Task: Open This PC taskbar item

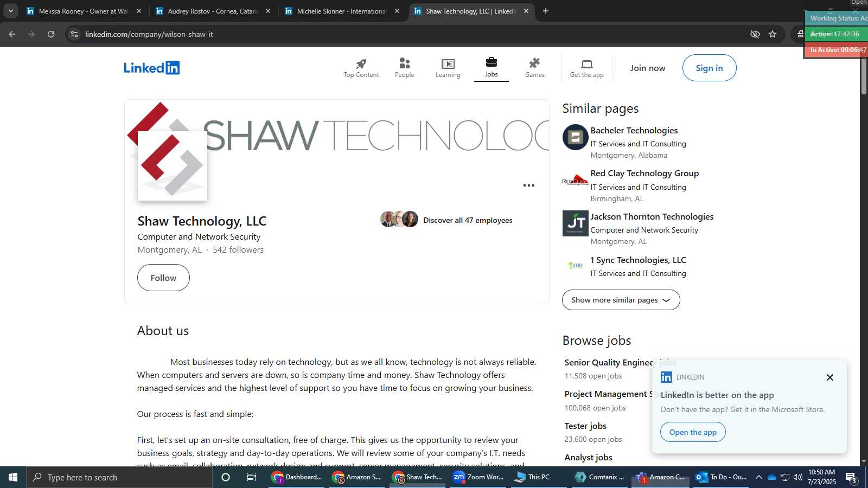Action: [538, 477]
